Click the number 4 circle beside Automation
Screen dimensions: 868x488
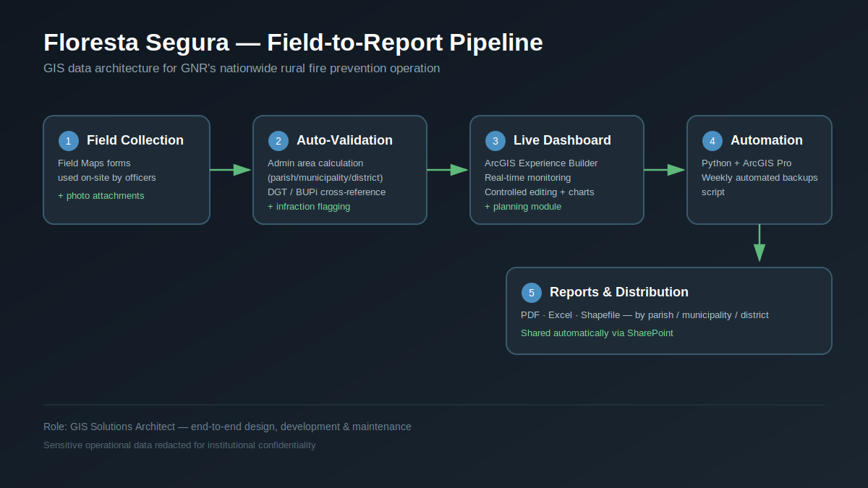pyautogui.click(x=712, y=141)
